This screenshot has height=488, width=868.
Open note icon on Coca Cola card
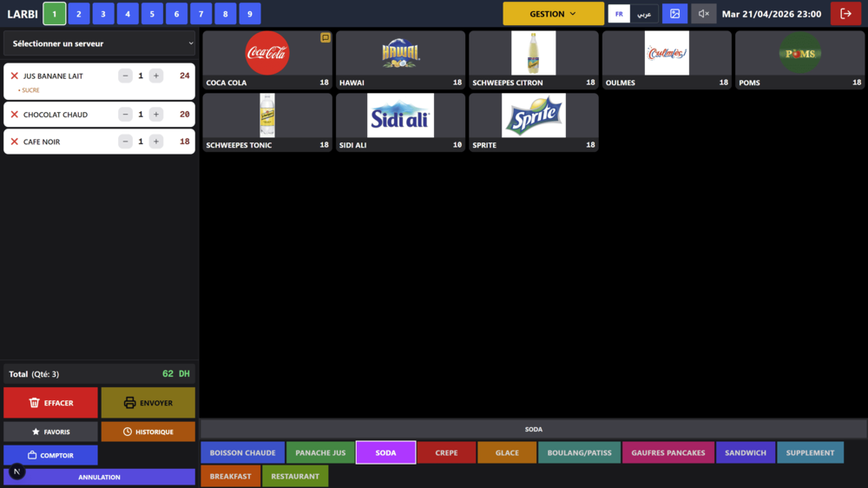(x=325, y=37)
